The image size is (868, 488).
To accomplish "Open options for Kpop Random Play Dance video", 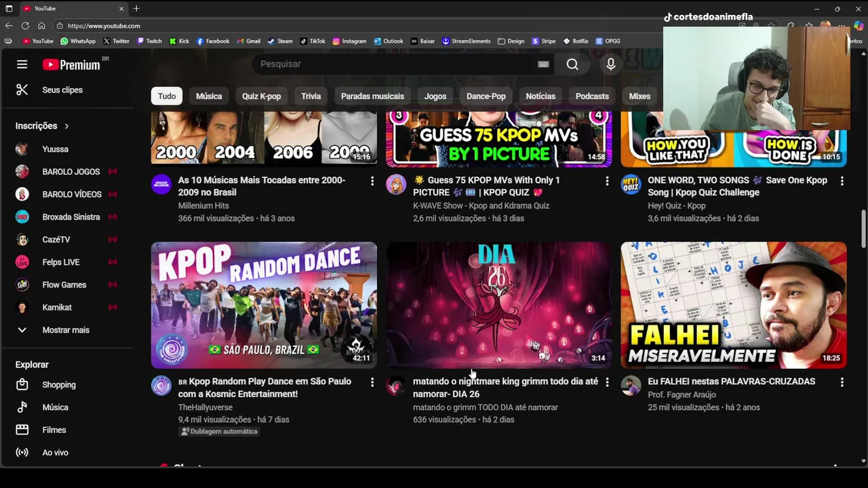I will coord(372,382).
